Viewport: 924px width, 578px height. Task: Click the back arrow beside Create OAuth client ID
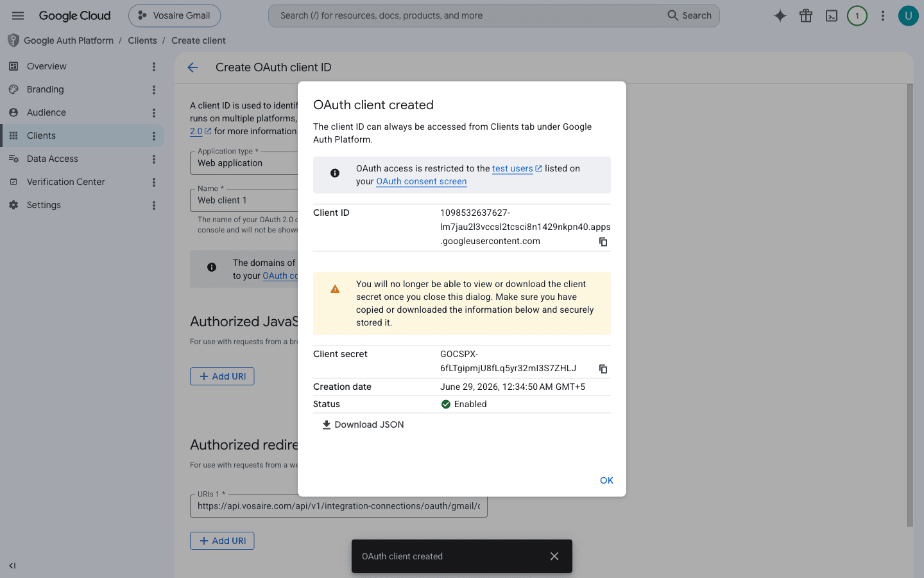tap(193, 67)
